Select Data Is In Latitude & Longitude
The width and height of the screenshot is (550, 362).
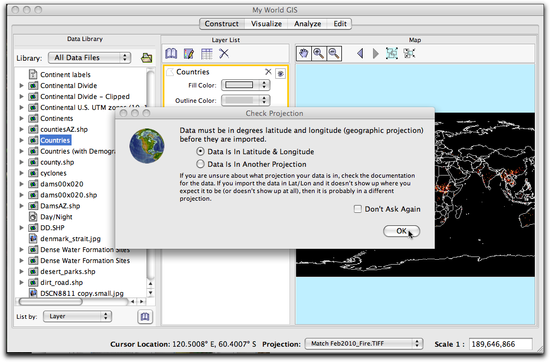(200, 152)
